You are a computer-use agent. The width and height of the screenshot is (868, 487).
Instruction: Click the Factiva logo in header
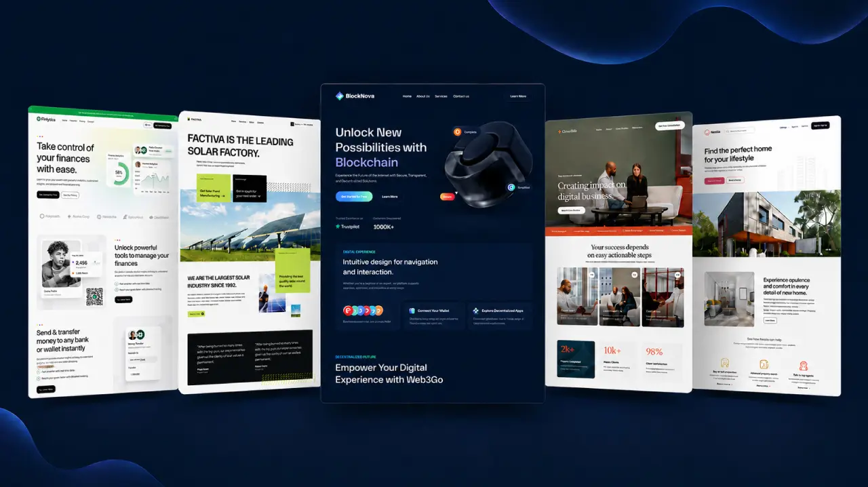tap(195, 120)
